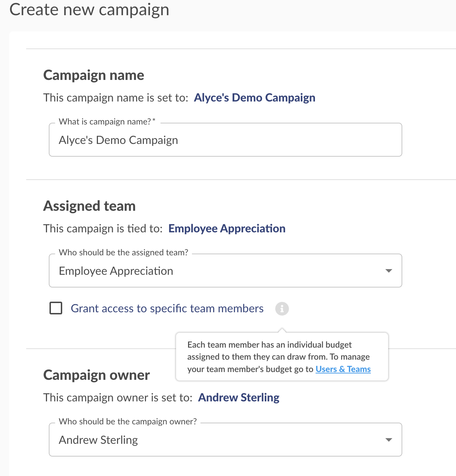The height and width of the screenshot is (476, 456).
Task: Click the bold Employee Appreciation summary text
Action: [227, 228]
